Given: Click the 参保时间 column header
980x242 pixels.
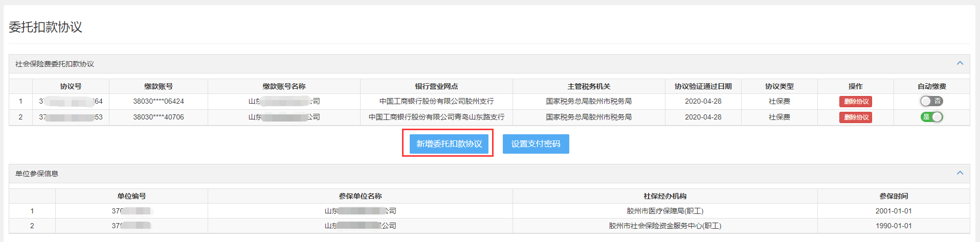Looking at the screenshot, I should [x=893, y=196].
